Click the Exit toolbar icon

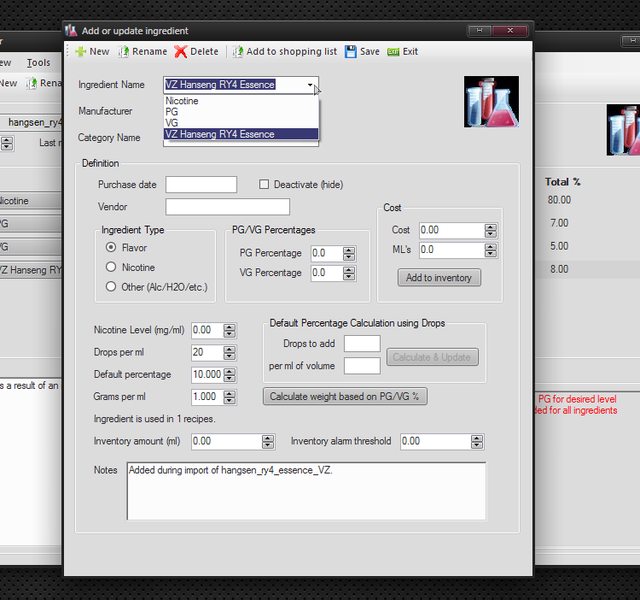tap(393, 52)
